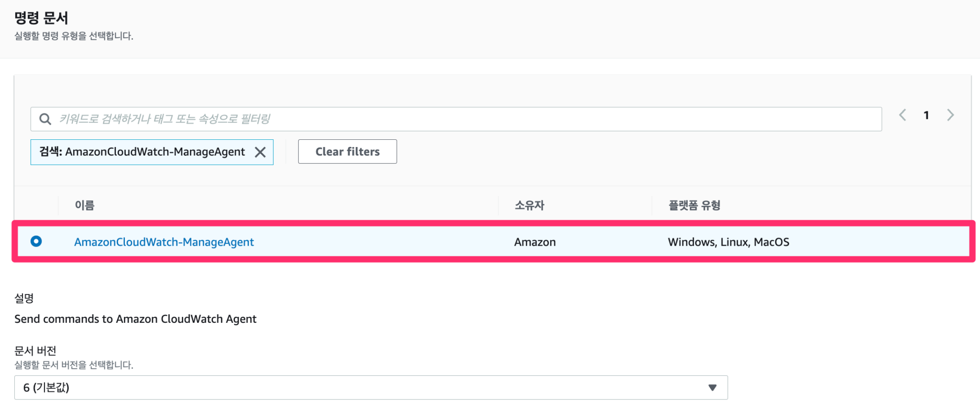Viewport: 980px width, 419px height.
Task: Click the search magnifier icon
Action: coord(45,119)
